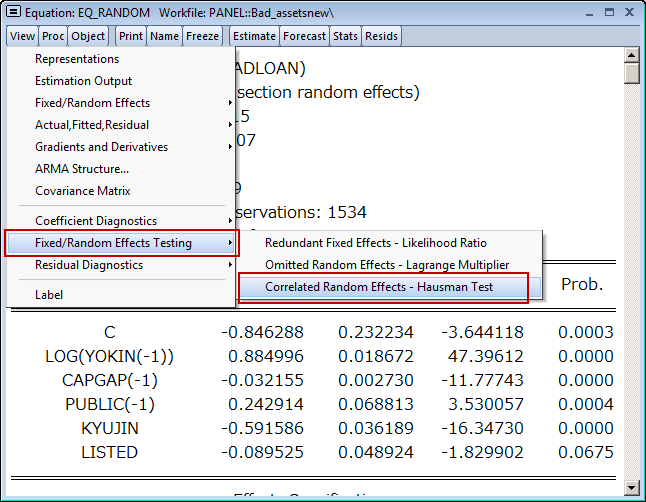Image resolution: width=646 pixels, height=502 pixels.
Task: Expand Actual,Fitted,Residual submenu
Action: point(92,125)
